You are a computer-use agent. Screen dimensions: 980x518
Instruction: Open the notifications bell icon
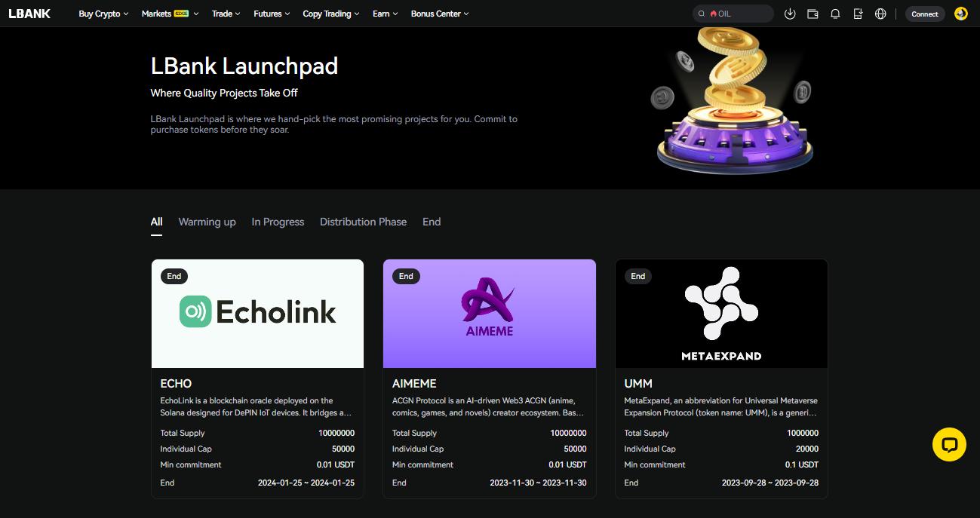click(x=835, y=14)
